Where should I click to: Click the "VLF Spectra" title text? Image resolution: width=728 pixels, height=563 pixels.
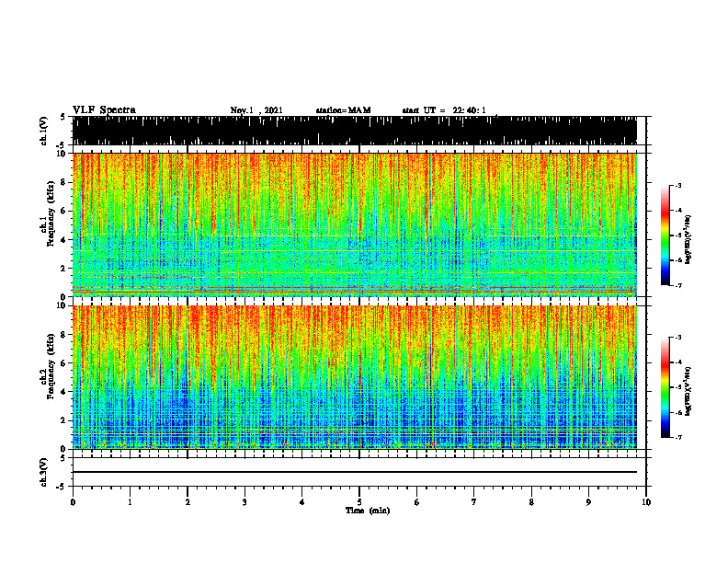[104, 109]
